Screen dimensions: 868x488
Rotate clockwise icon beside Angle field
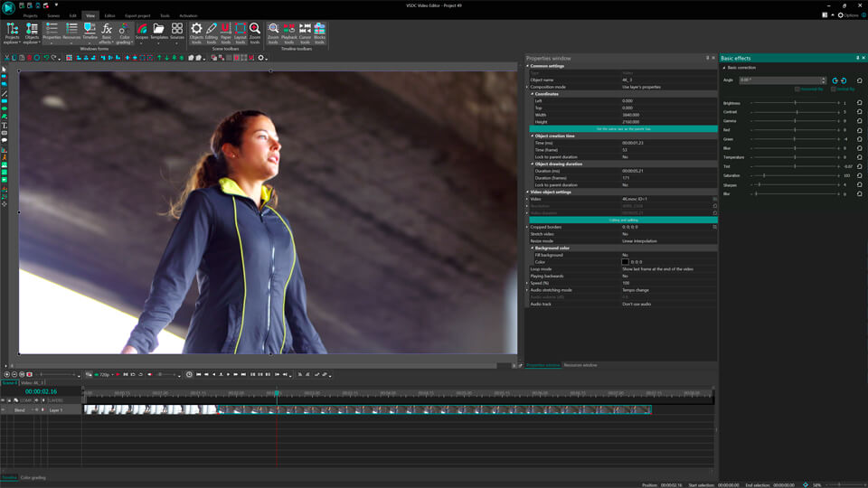(x=835, y=80)
